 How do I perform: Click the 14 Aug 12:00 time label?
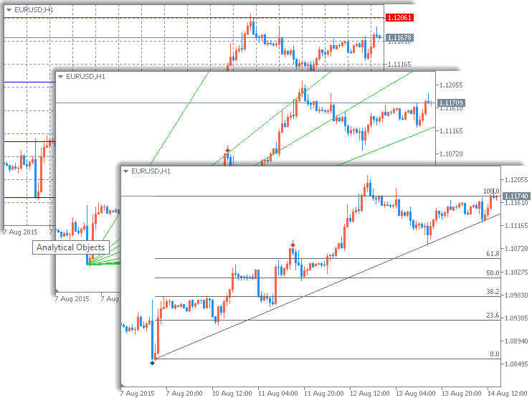coord(507,393)
